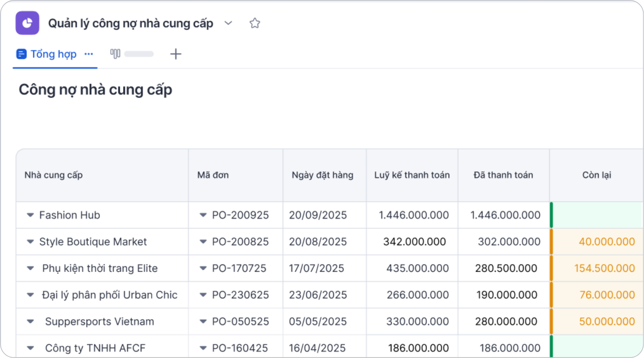Expand the Phụ kiện thời trang Elite row

30,268
